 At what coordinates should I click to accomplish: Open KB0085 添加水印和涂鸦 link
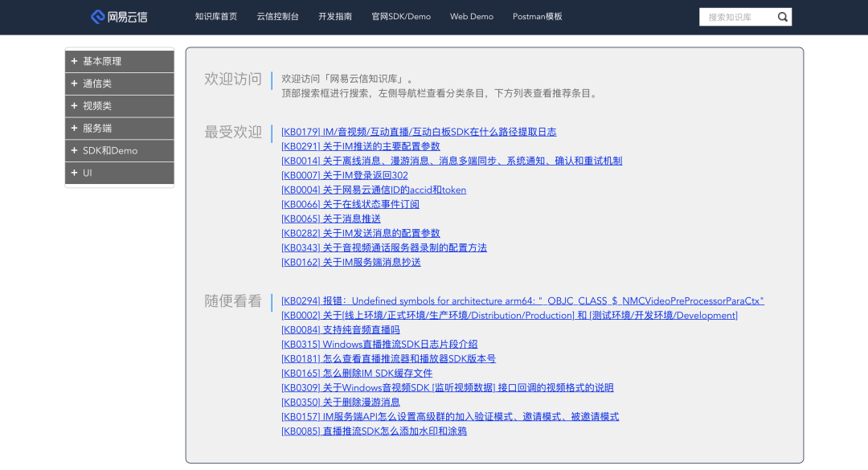pos(375,431)
